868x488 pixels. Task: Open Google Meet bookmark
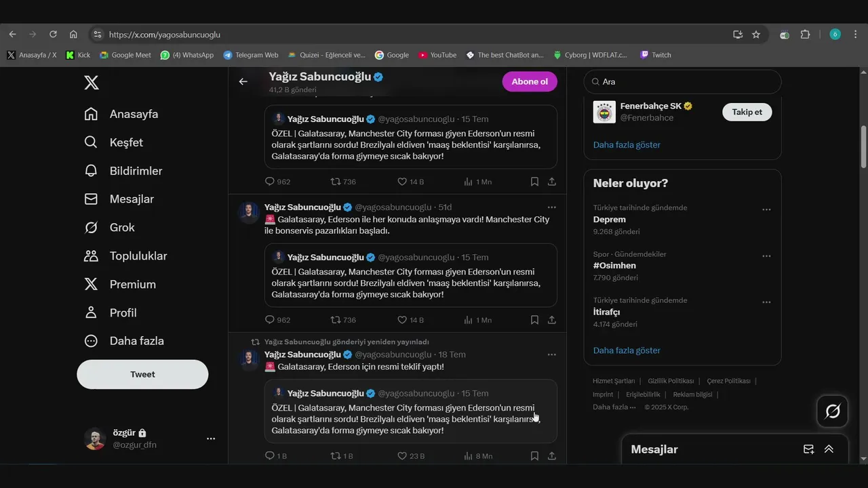coord(125,55)
